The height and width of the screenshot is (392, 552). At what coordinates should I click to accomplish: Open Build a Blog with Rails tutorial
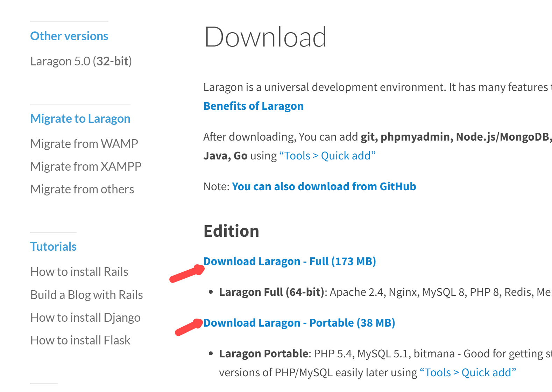click(86, 295)
